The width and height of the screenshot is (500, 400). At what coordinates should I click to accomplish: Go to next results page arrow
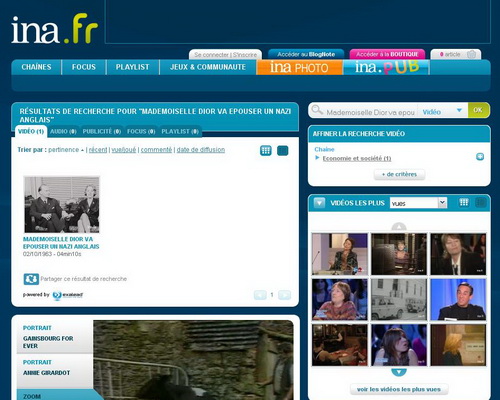point(284,295)
